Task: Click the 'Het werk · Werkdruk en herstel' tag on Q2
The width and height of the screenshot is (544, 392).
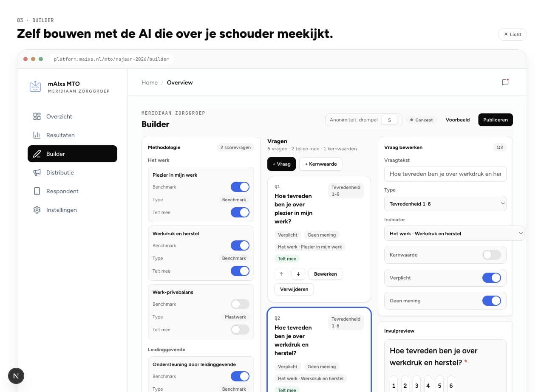Action: pos(311,378)
